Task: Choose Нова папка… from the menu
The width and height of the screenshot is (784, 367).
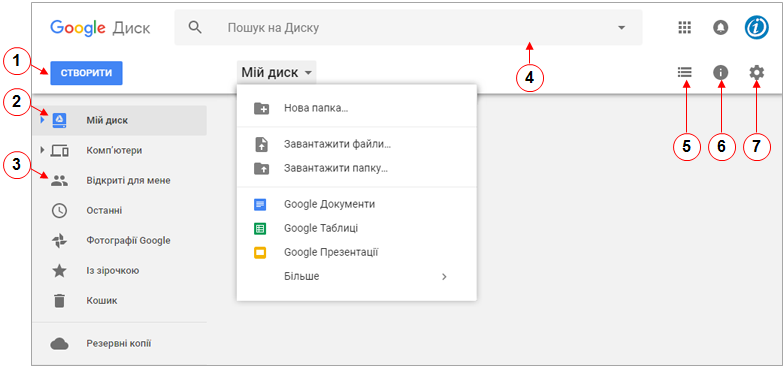Action: [356, 108]
